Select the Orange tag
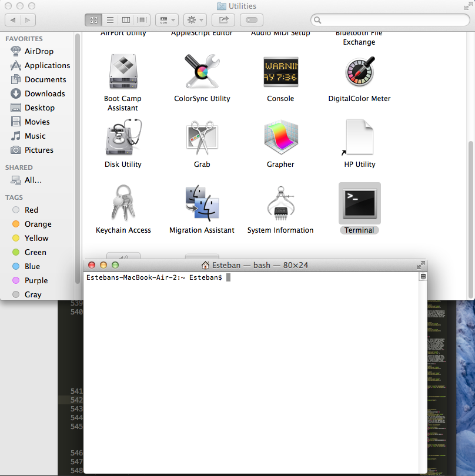 click(x=32, y=224)
